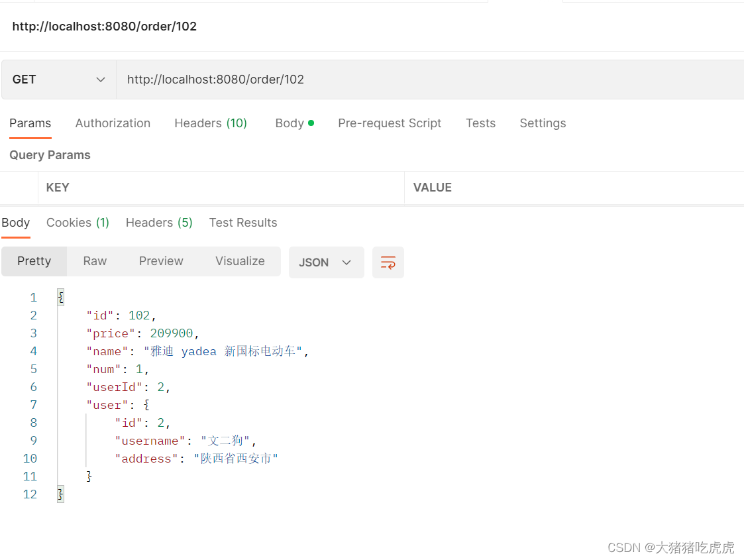Image resolution: width=744 pixels, height=560 pixels.
Task: Switch to the Authorization tab
Action: pyautogui.click(x=113, y=123)
